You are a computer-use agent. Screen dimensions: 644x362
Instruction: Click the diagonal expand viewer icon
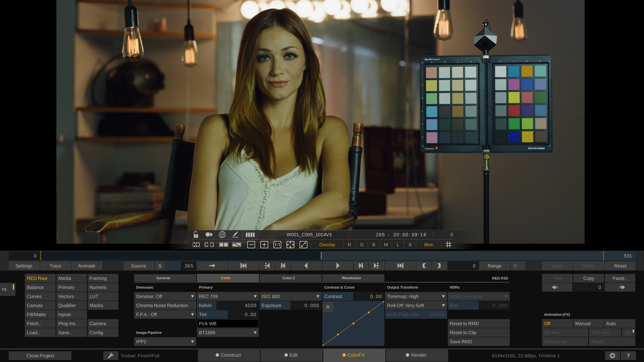pyautogui.click(x=303, y=245)
